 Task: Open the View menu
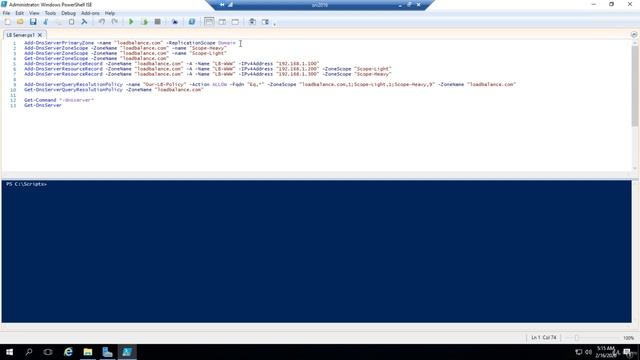pos(34,13)
